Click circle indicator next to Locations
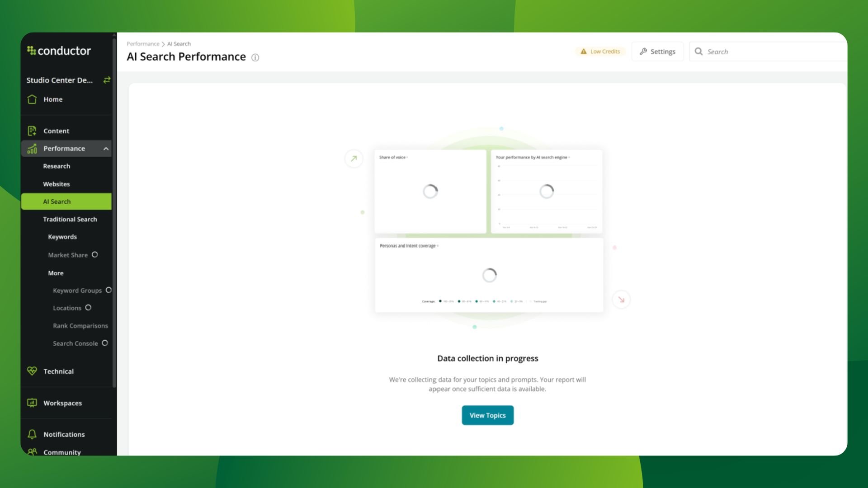The width and height of the screenshot is (868, 488). point(88,308)
